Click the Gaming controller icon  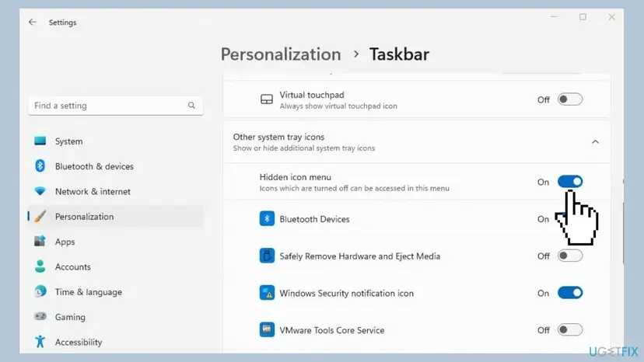(40, 316)
